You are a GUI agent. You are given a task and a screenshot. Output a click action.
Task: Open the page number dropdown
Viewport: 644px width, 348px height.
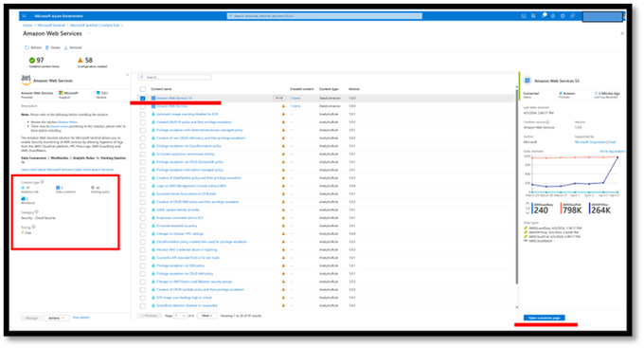(x=180, y=316)
